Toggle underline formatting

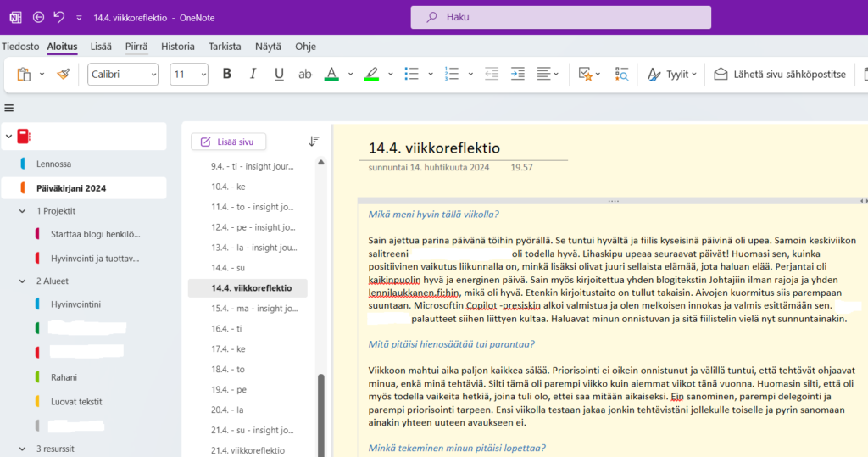(279, 74)
